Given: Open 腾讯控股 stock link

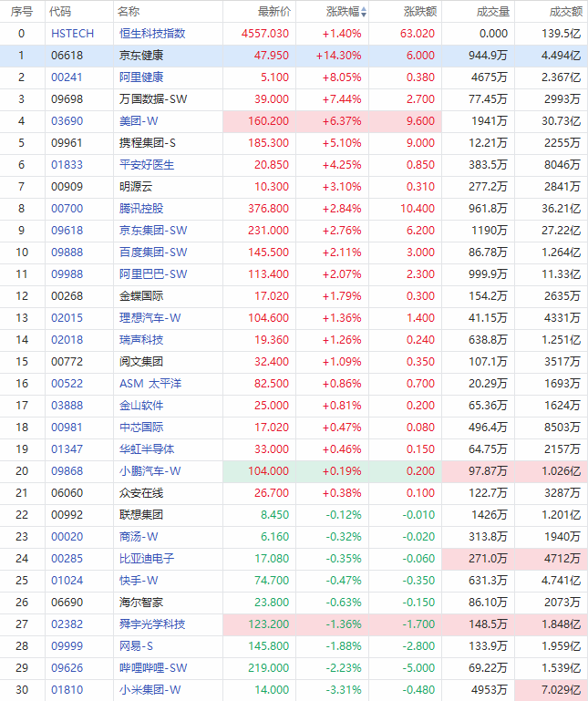Looking at the screenshot, I should click(141, 209).
